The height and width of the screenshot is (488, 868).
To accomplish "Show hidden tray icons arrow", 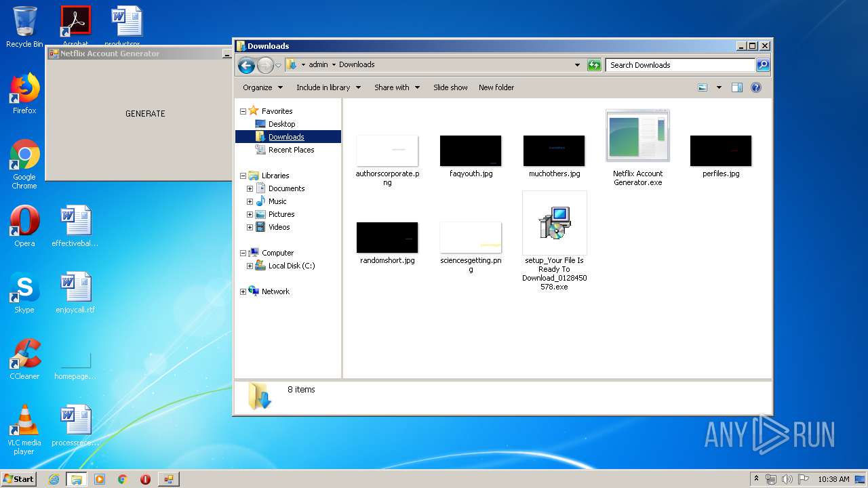I will click(x=757, y=479).
